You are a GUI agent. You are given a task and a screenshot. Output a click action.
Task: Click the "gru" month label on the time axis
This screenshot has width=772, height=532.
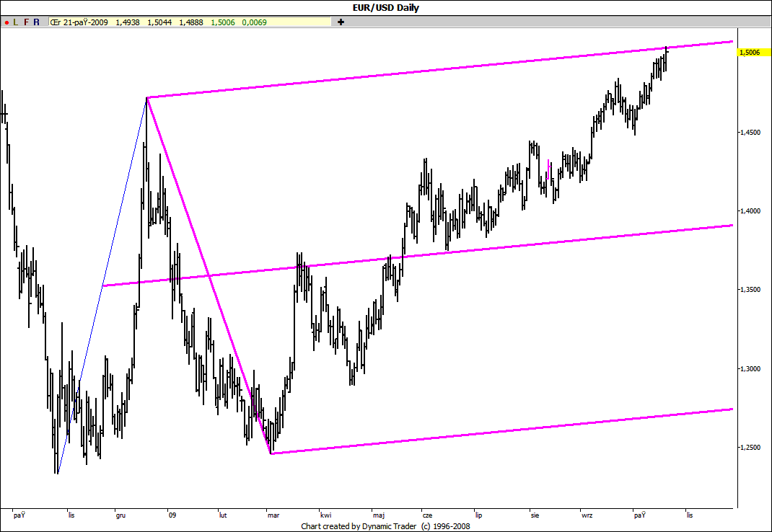pyautogui.click(x=120, y=515)
